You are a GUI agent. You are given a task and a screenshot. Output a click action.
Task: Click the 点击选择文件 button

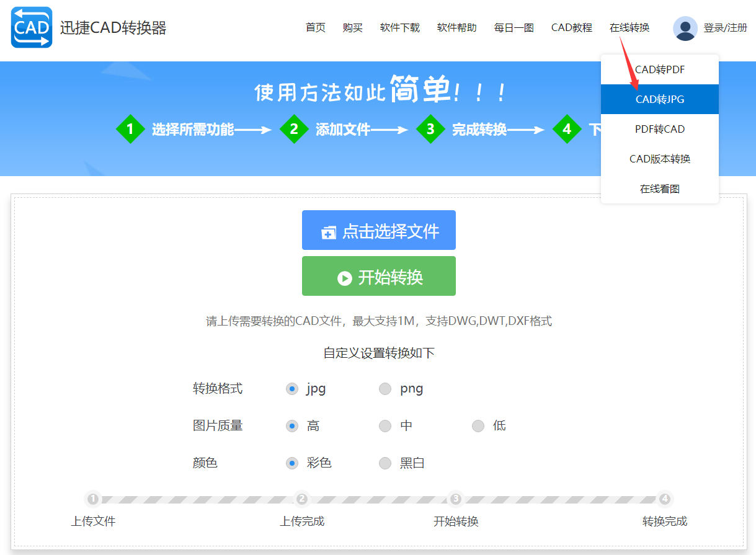[379, 230]
